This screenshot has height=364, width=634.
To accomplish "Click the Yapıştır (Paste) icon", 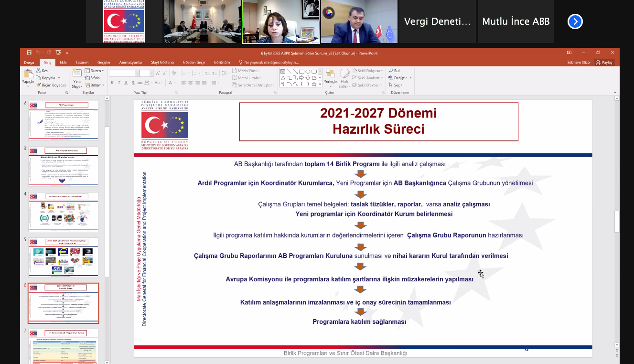I will pos(28,74).
